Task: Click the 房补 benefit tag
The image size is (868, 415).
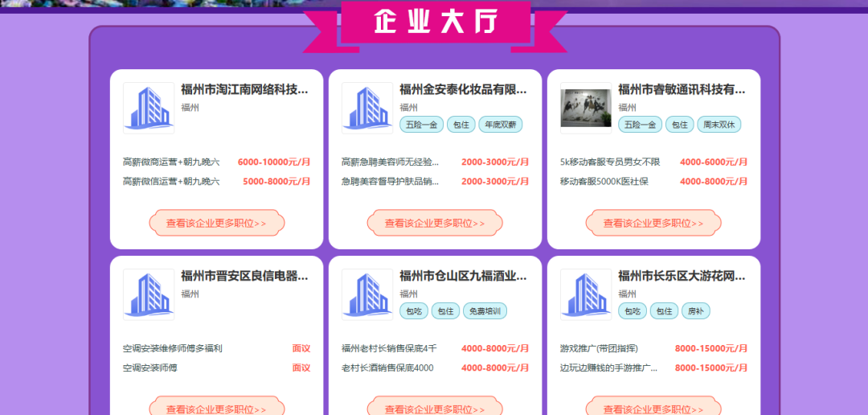Action: pyautogui.click(x=696, y=311)
